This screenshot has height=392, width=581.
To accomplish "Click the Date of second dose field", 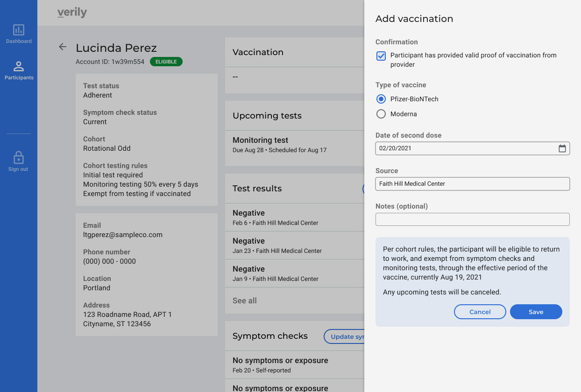I will [472, 148].
